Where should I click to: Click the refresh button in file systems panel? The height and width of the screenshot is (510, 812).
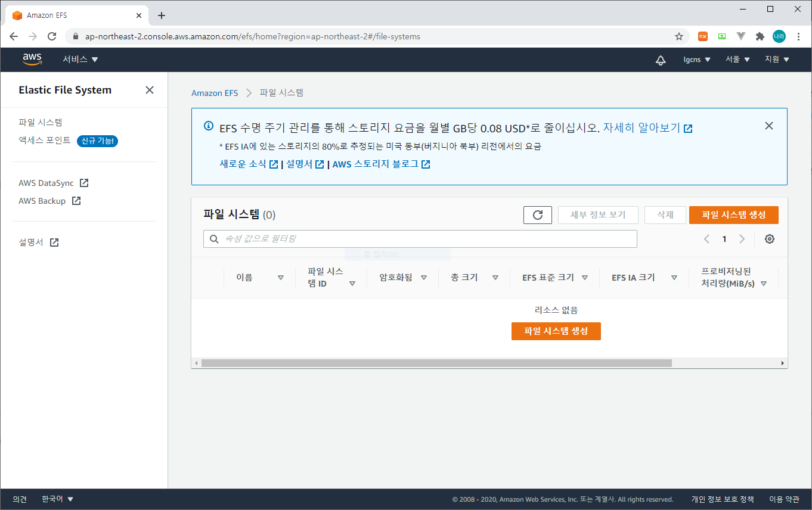tap(538, 215)
